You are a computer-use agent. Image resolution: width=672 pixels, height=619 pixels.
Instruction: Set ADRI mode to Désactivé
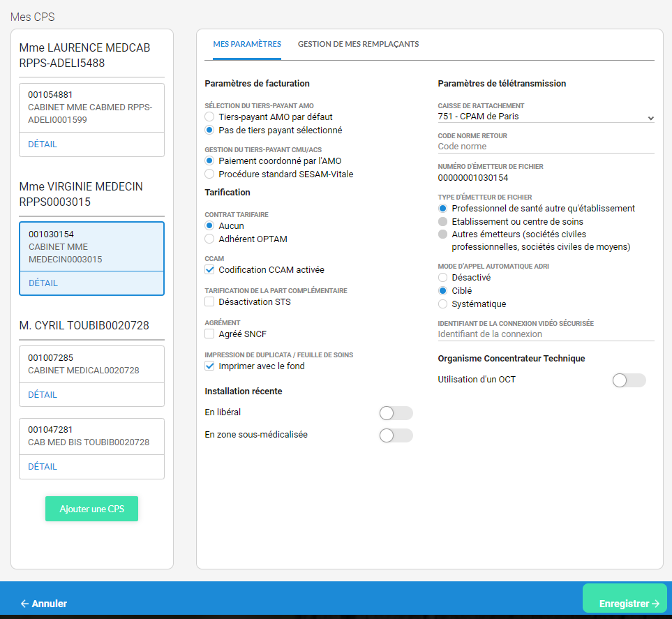tap(442, 277)
